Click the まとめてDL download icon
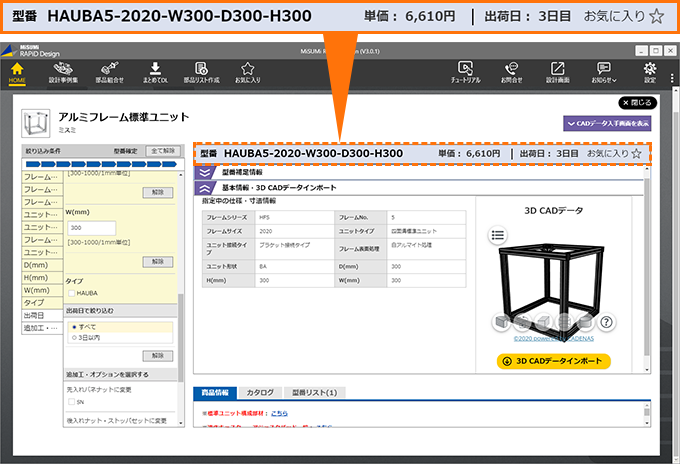Screen dimensions: 680x464 pyautogui.click(x=155, y=72)
